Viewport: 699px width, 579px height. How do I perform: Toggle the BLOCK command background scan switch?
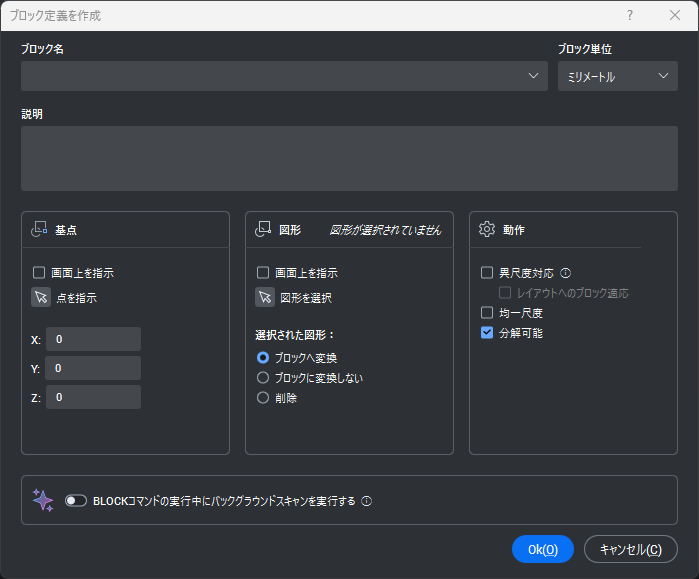pyautogui.click(x=76, y=501)
